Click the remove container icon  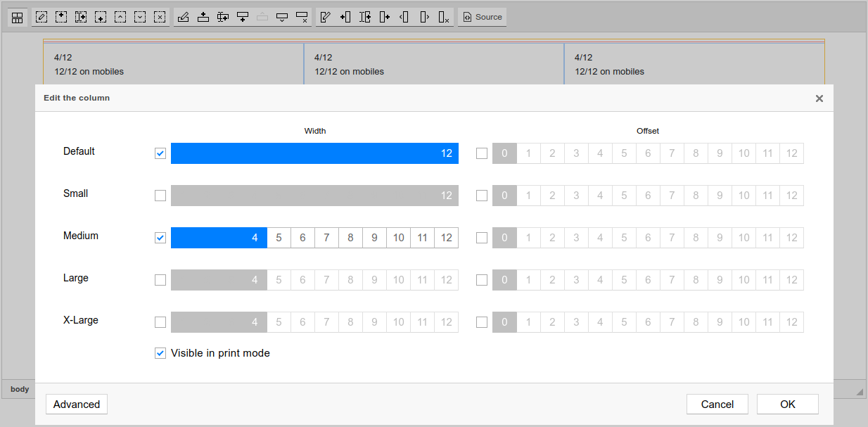pos(160,18)
